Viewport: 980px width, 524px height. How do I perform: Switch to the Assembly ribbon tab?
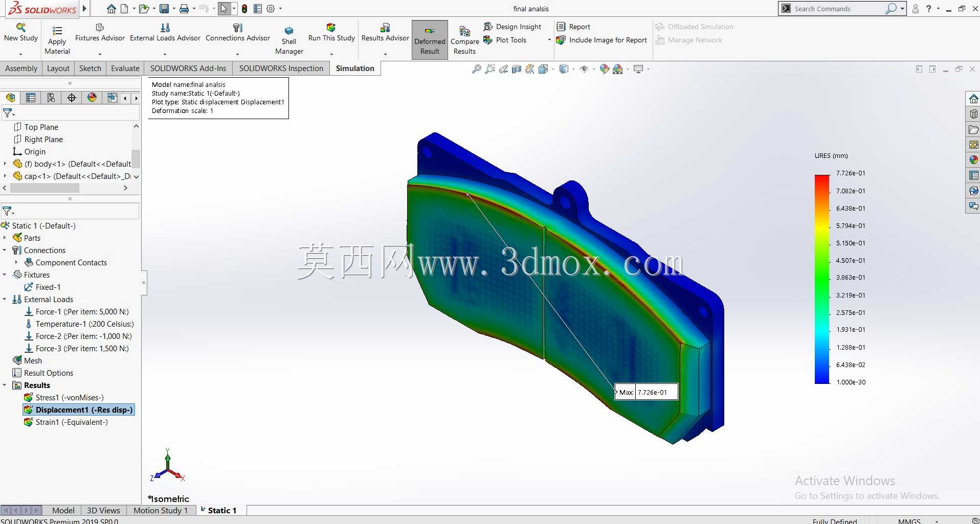[21, 69]
